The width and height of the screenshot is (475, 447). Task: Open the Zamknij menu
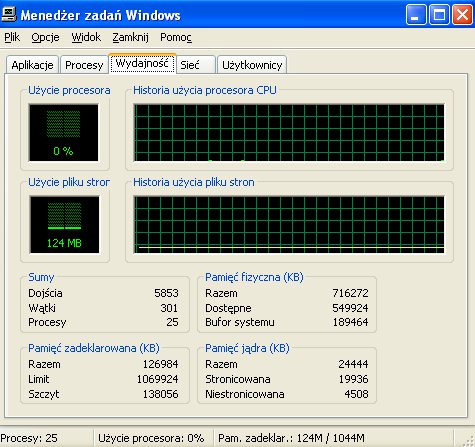pyautogui.click(x=130, y=37)
